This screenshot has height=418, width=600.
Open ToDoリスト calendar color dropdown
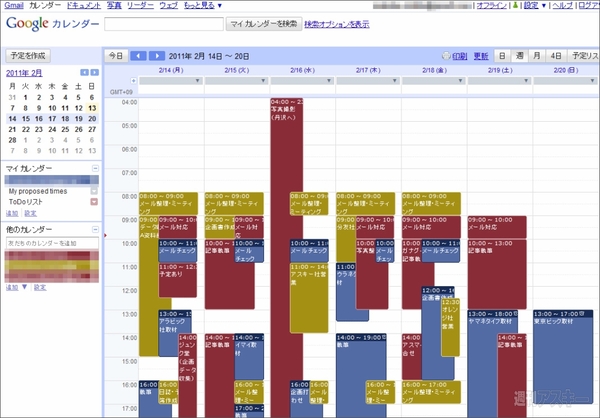click(x=94, y=202)
